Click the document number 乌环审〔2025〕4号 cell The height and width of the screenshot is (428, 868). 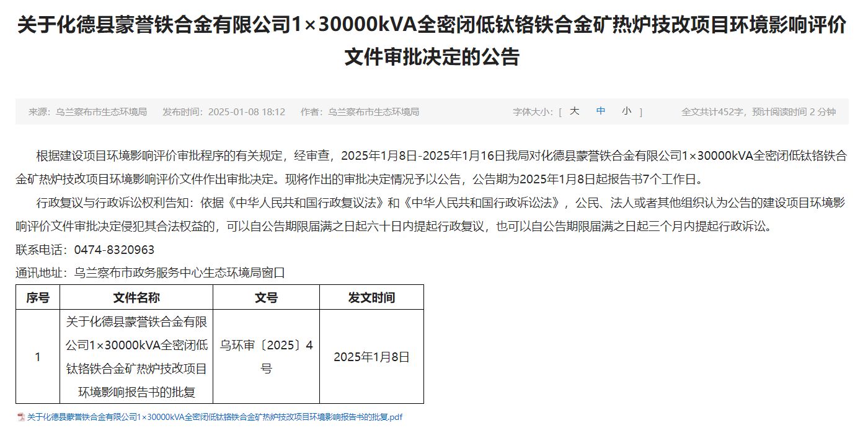(266, 357)
